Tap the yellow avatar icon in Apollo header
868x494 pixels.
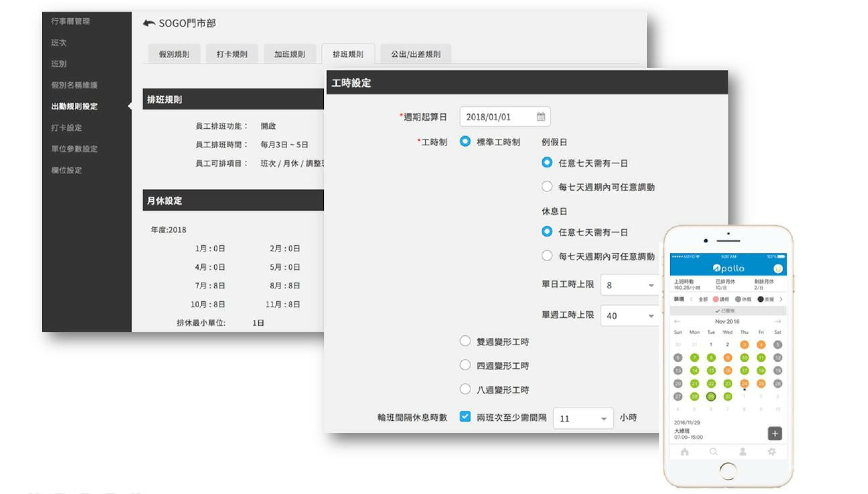tap(777, 269)
